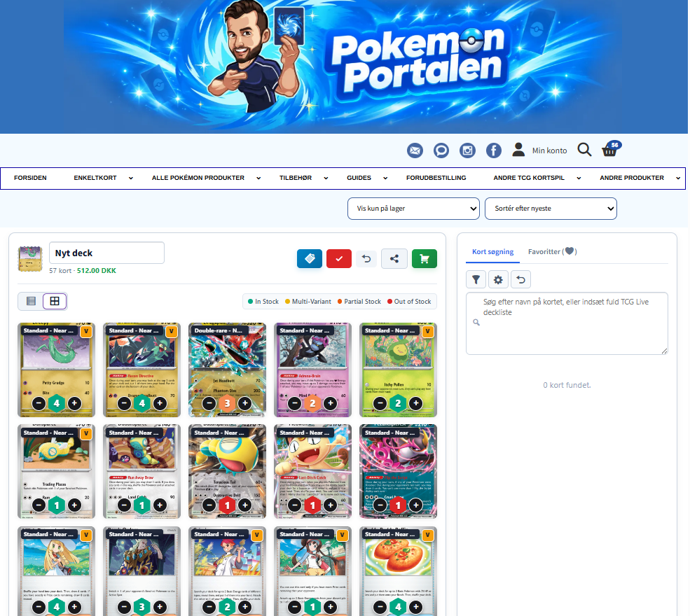Viewport: 690px width, 616px height.
Task: Expand the TILBEHØR menu chevron
Action: pos(326,178)
